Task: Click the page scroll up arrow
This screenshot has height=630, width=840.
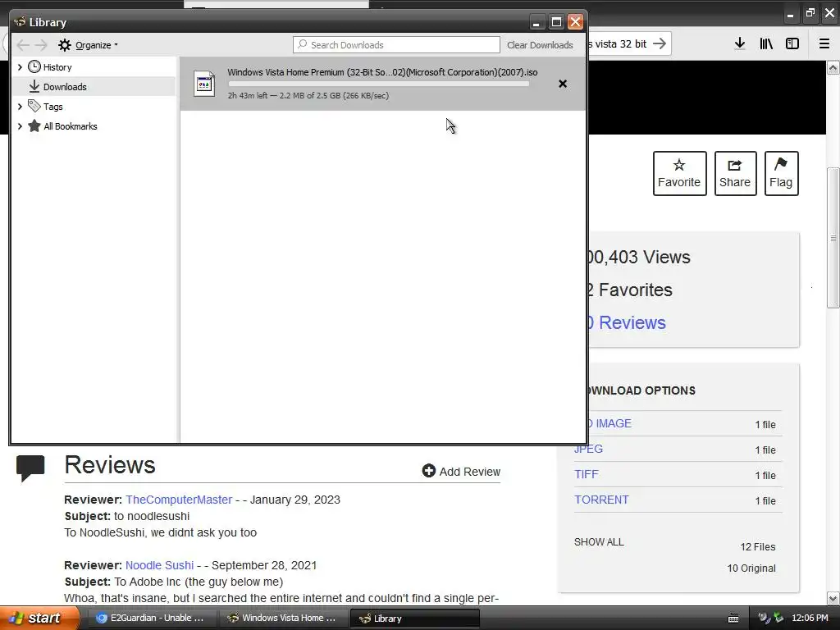Action: coord(833,67)
